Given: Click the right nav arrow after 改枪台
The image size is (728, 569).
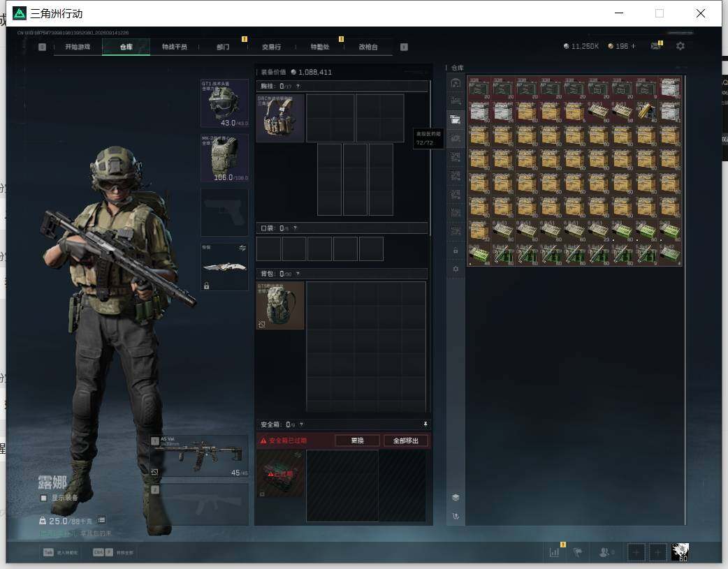Looking at the screenshot, I should click(404, 47).
